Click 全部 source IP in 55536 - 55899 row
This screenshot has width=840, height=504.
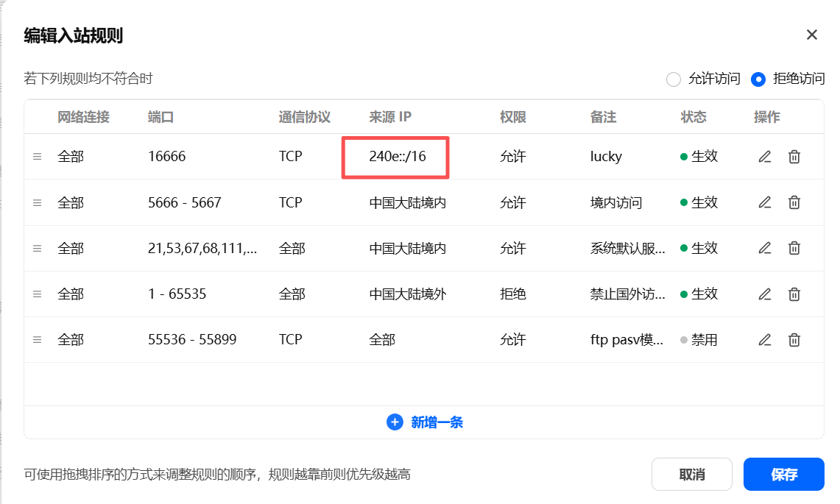point(382,340)
